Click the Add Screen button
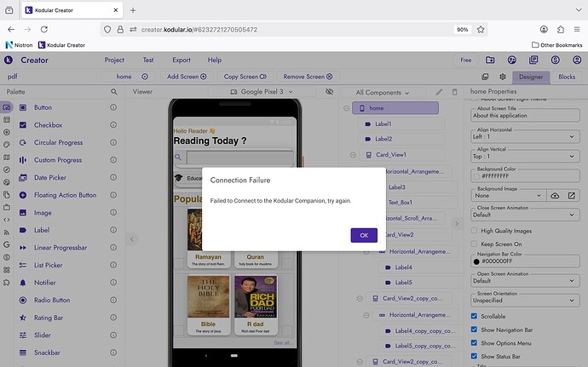Viewport: 588px width, 367px height. click(x=187, y=77)
